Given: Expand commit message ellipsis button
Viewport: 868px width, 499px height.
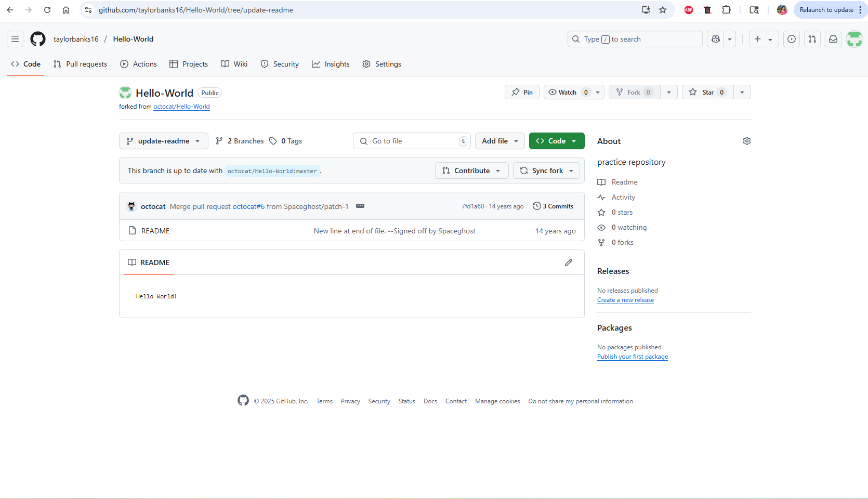Looking at the screenshot, I should (360, 206).
